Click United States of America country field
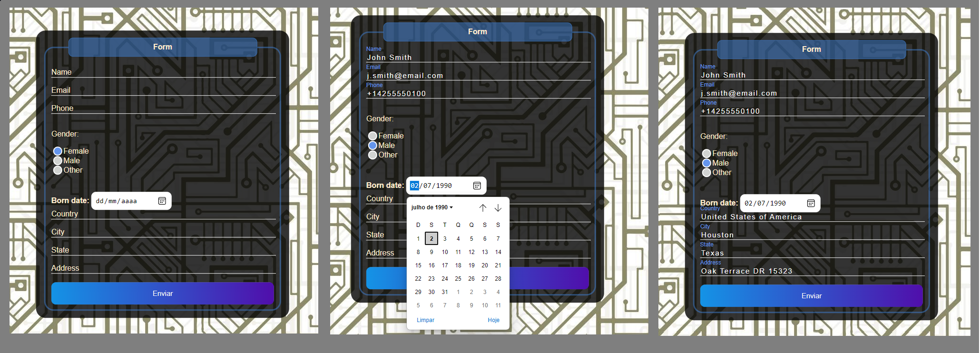The height and width of the screenshot is (353, 980). pyautogui.click(x=812, y=217)
